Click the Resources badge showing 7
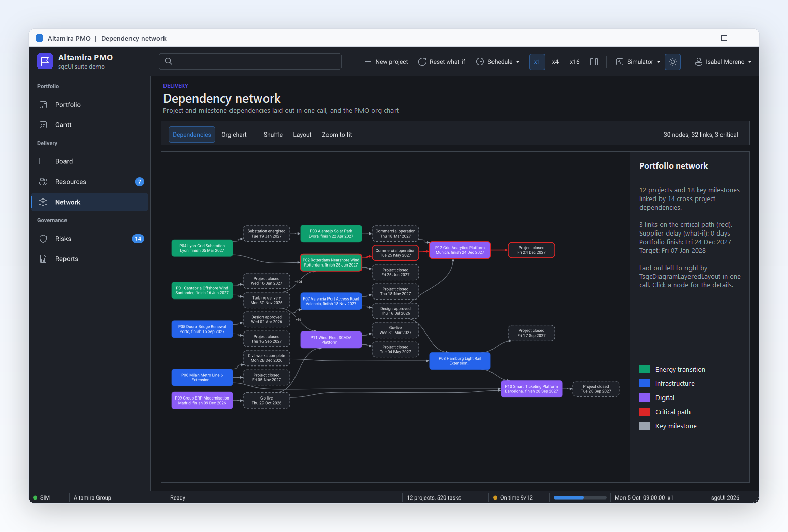 [x=140, y=182]
